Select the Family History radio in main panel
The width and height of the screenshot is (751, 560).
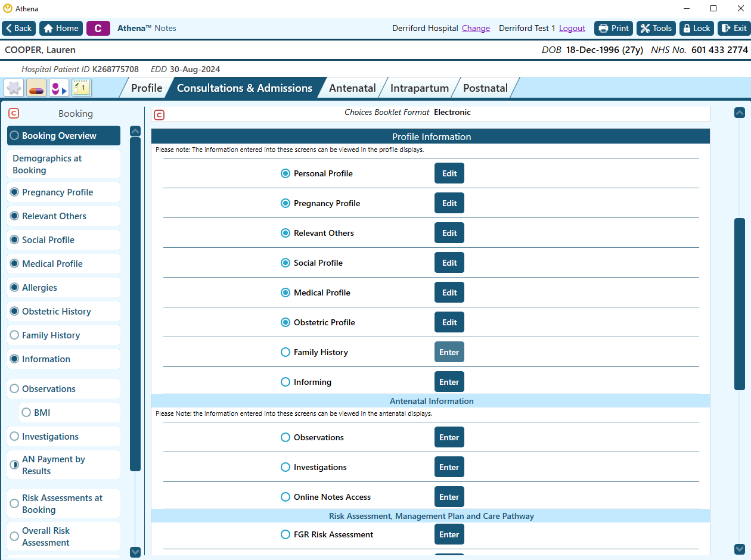[x=285, y=352]
